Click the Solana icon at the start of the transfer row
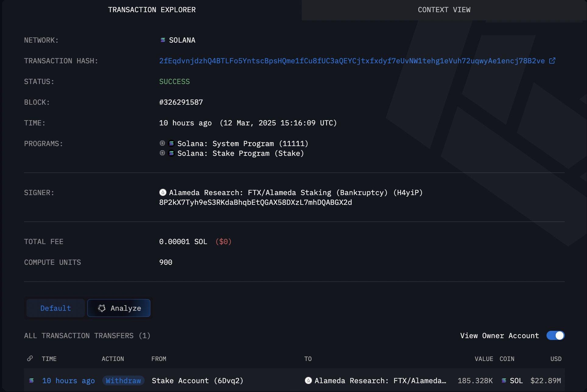587x392 pixels. pyautogui.click(x=31, y=380)
